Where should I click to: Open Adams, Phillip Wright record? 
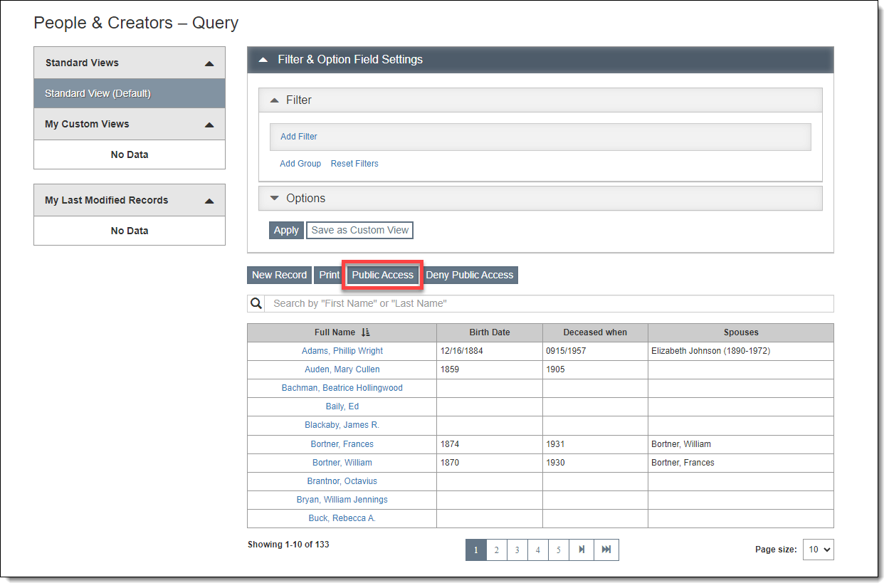[x=342, y=351]
